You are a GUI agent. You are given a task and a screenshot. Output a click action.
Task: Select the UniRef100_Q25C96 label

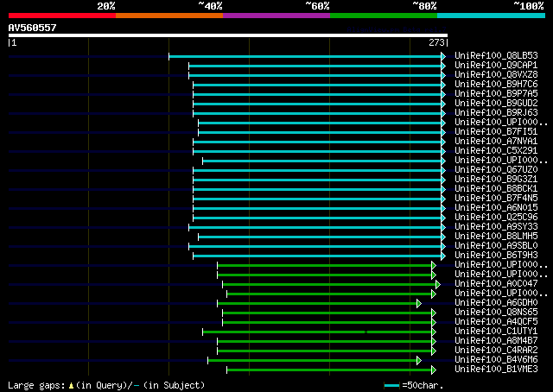(x=496, y=218)
